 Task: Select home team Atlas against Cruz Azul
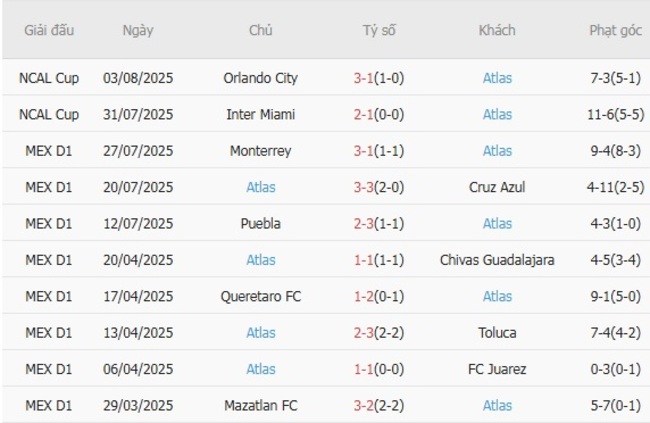click(x=260, y=187)
